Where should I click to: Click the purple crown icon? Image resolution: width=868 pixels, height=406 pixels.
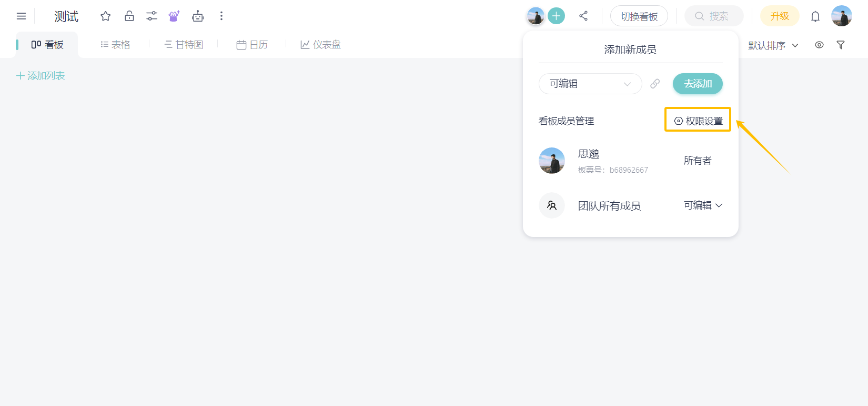[174, 16]
